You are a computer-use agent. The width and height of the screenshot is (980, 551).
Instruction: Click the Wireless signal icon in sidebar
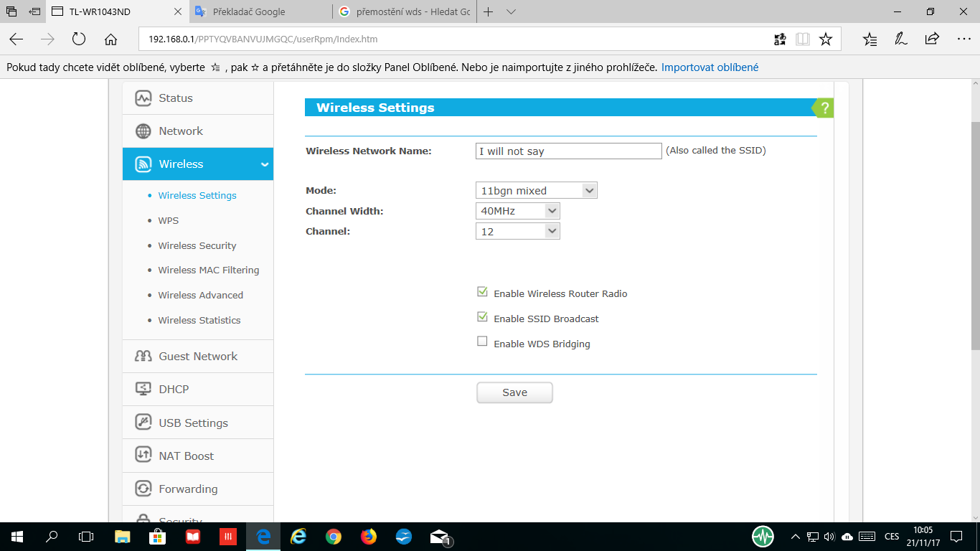pos(143,164)
